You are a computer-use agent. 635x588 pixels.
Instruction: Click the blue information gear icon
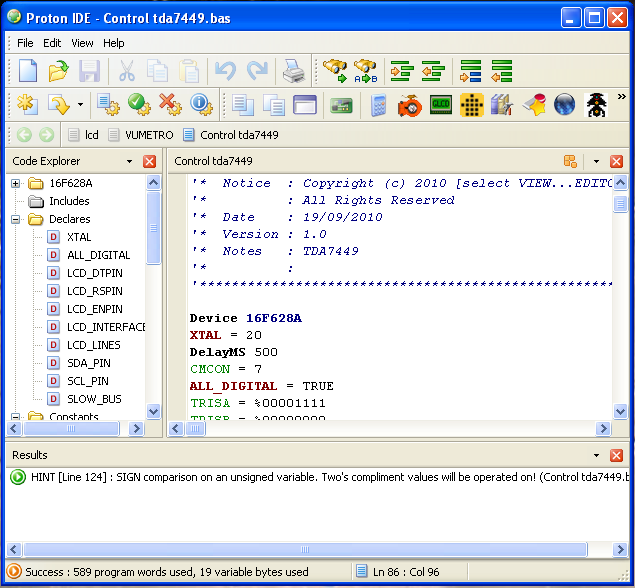(201, 105)
